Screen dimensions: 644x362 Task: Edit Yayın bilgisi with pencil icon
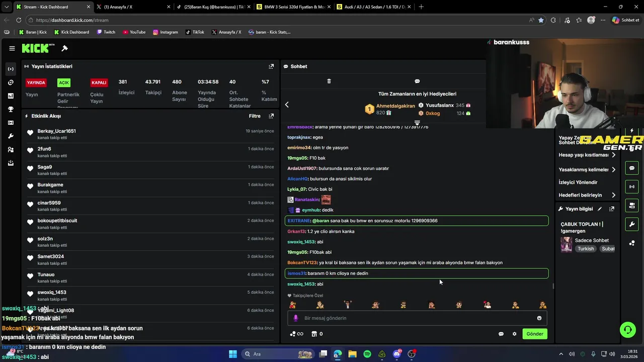(x=600, y=209)
